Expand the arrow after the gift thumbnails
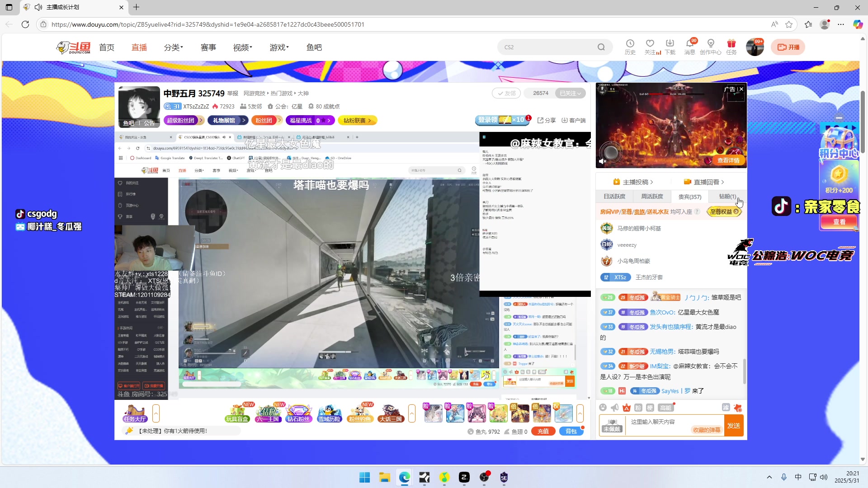The width and height of the screenshot is (868, 488). (580, 413)
